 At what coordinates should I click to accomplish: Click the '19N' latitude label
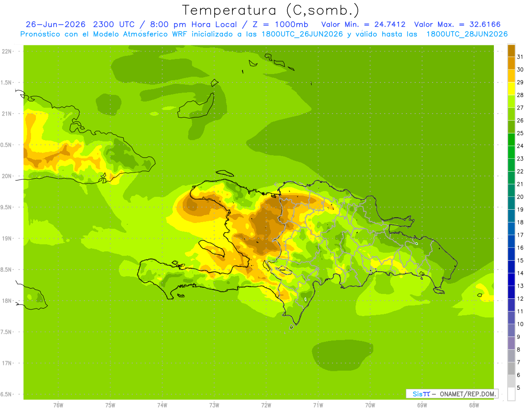pos(7,238)
